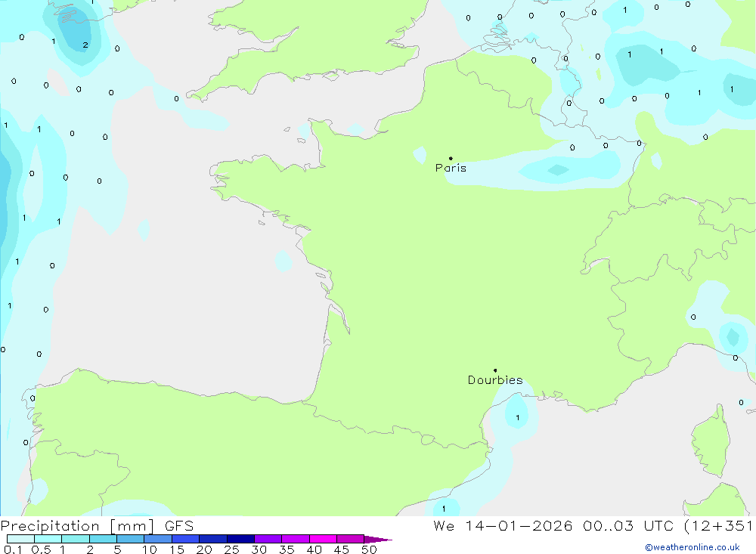The height and width of the screenshot is (554, 756).
Task: Pick the legend swatch between 20 and 25
Action: 213,539
